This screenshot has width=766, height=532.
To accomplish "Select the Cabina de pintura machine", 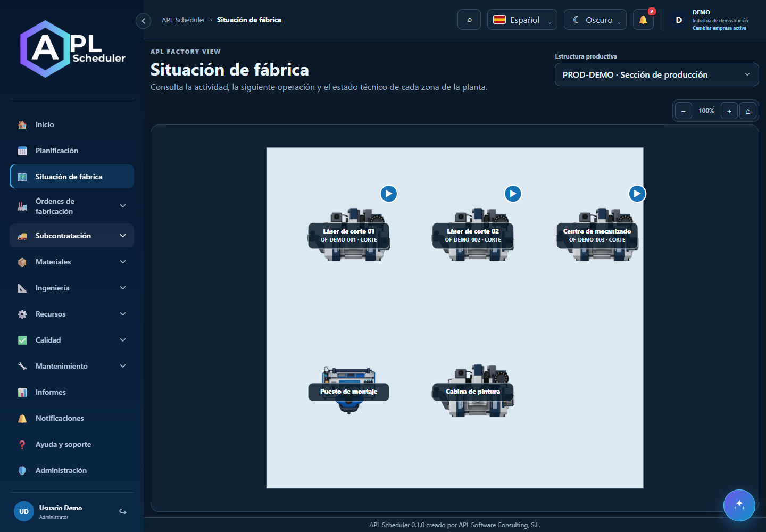I will [x=473, y=392].
